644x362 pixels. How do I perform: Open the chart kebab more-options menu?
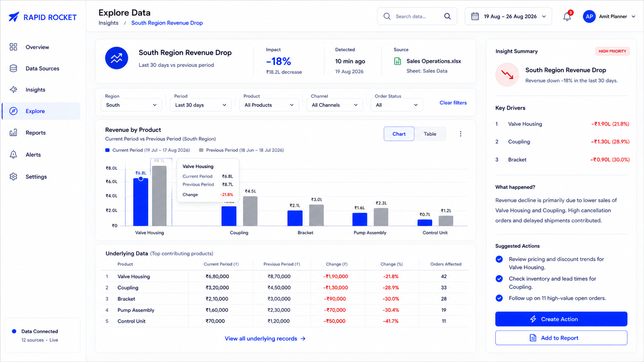pos(460,134)
